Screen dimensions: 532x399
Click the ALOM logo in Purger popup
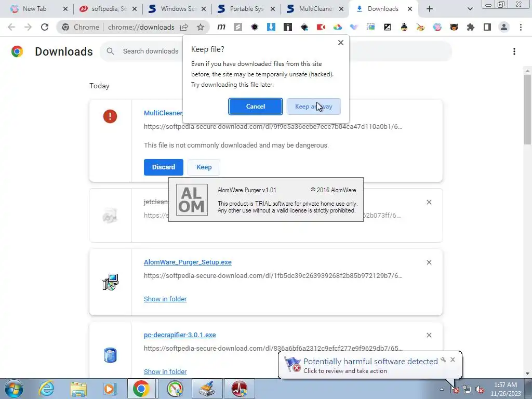[x=192, y=199]
